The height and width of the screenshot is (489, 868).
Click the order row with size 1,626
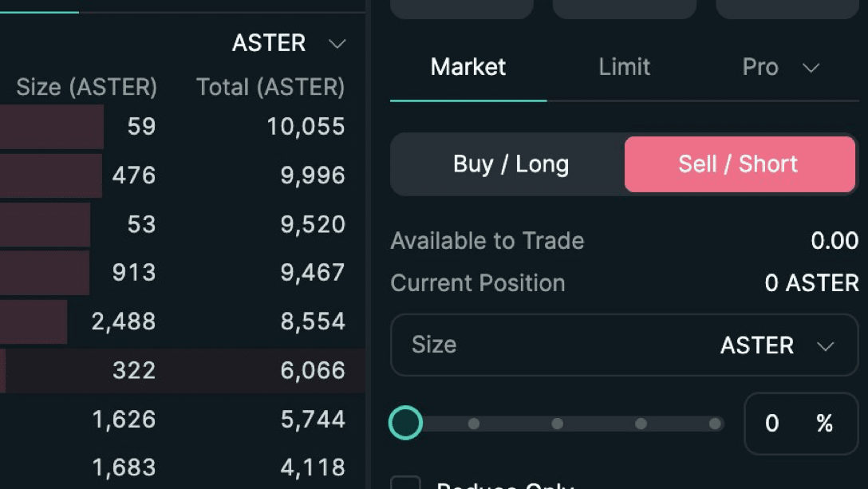[x=182, y=420]
